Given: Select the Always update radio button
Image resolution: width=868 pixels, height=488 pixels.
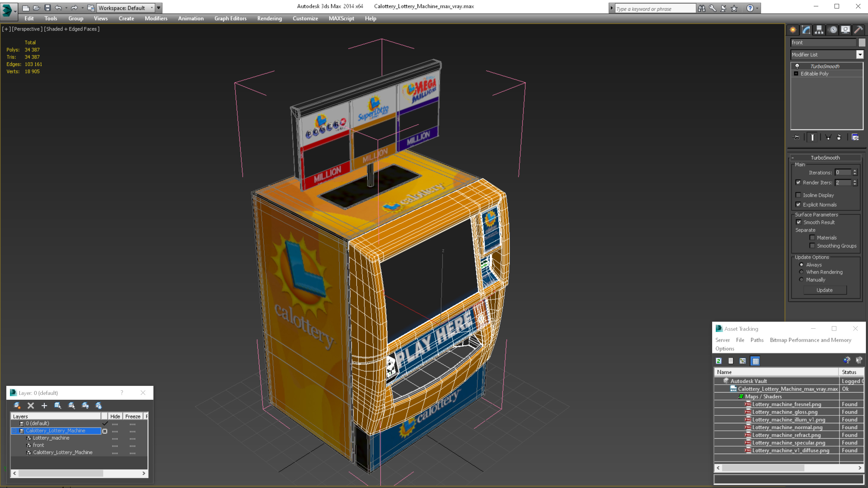Looking at the screenshot, I should [x=801, y=264].
